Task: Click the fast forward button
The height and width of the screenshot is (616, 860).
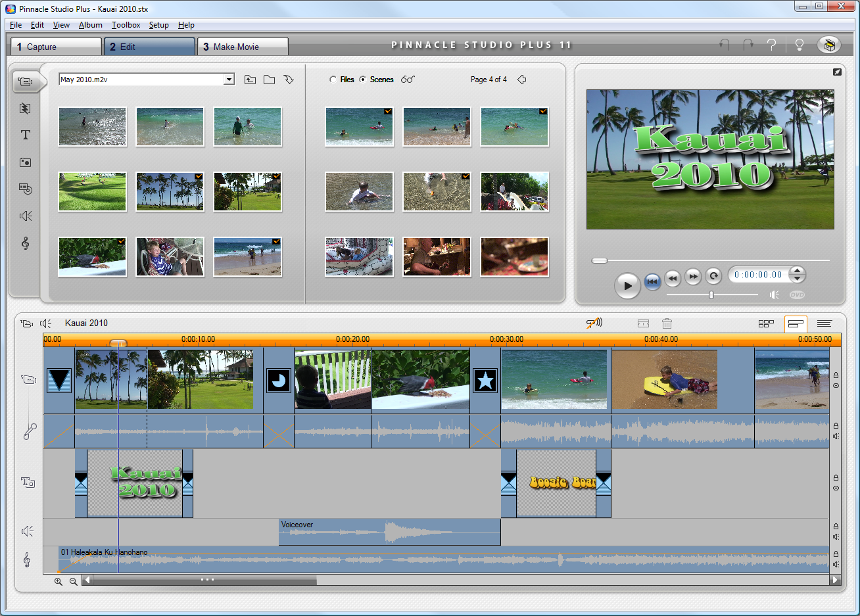Action: click(x=693, y=276)
